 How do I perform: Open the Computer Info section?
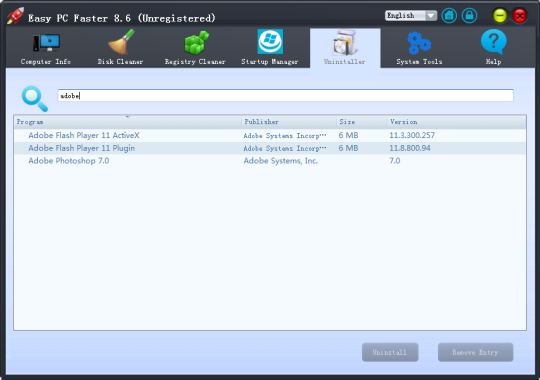tap(46, 48)
